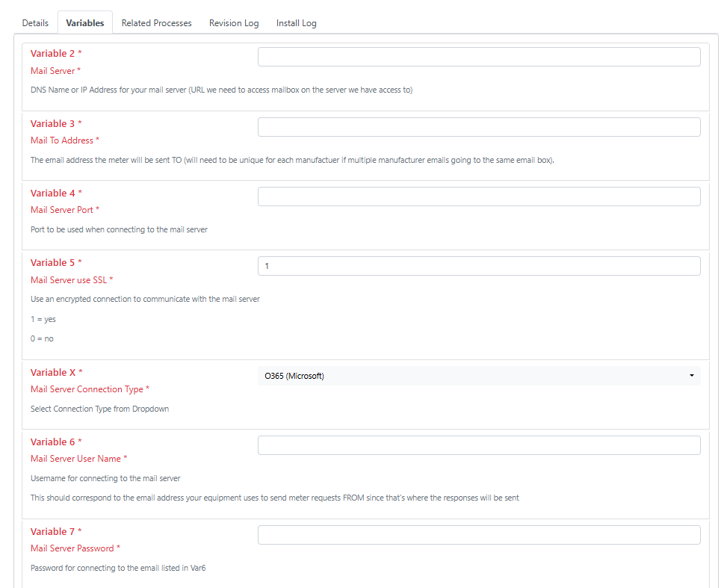Click the 'Mail To Address *' label
727x588 pixels.
(x=65, y=140)
